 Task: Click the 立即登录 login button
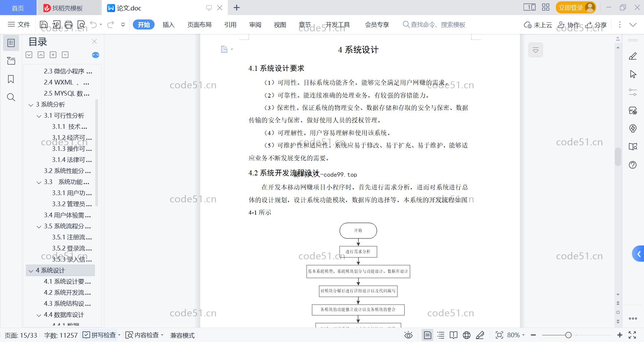[576, 7]
